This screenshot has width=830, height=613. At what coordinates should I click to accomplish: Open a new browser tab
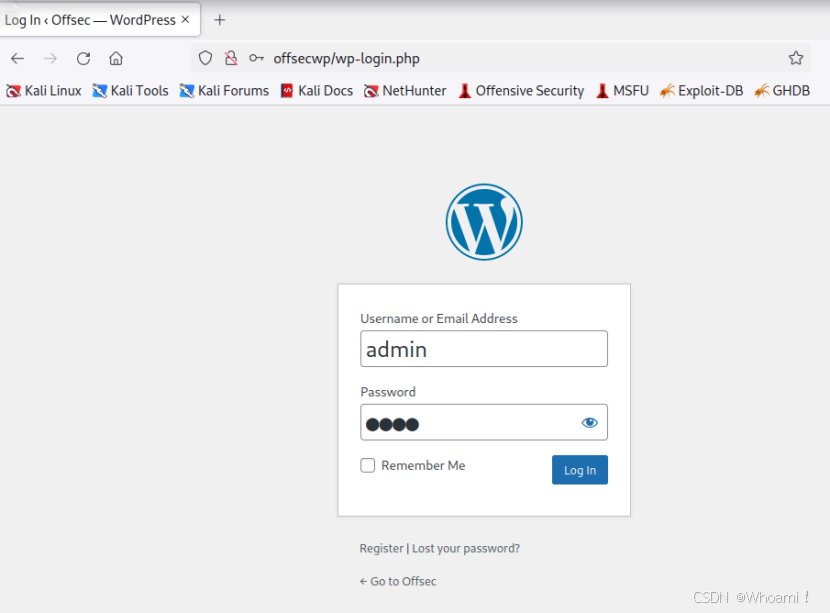[x=219, y=20]
